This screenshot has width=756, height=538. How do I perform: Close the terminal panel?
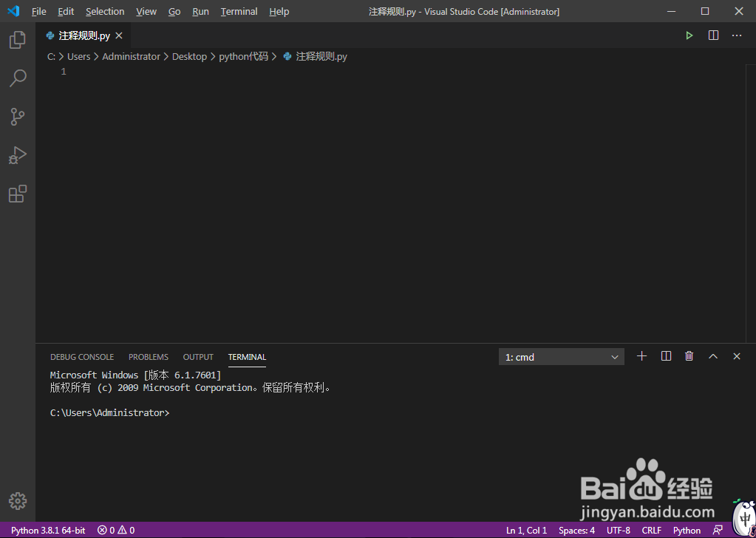pos(737,356)
